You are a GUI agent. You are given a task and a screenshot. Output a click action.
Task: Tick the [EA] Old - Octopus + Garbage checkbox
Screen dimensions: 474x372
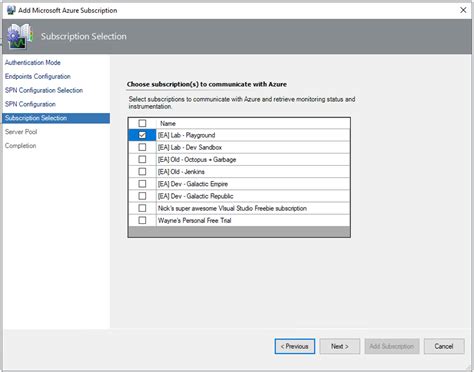(x=142, y=159)
